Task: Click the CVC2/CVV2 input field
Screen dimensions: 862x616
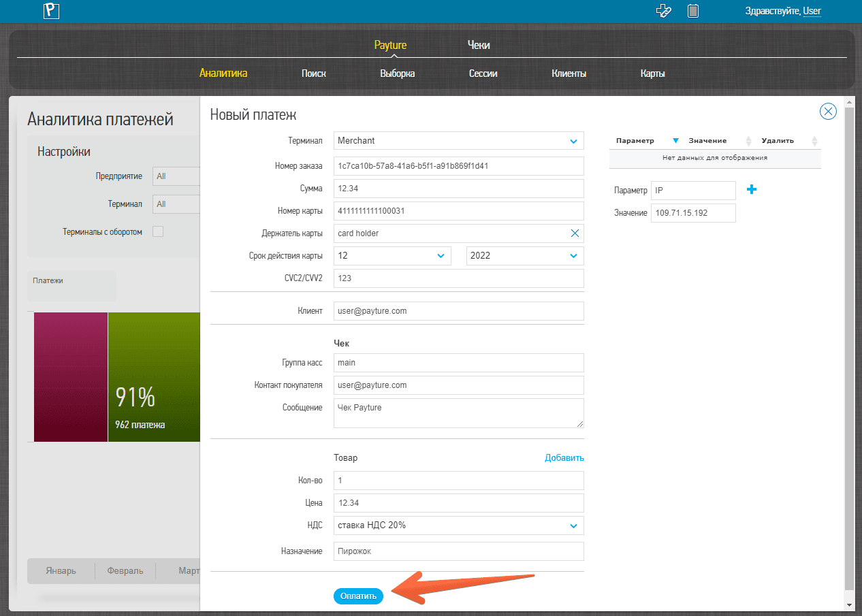Action: pos(459,278)
